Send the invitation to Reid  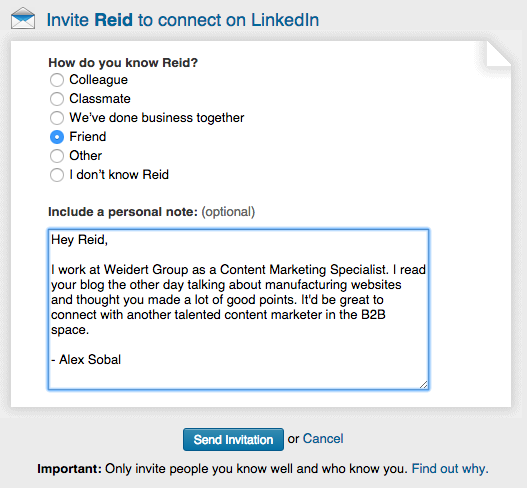click(x=233, y=439)
